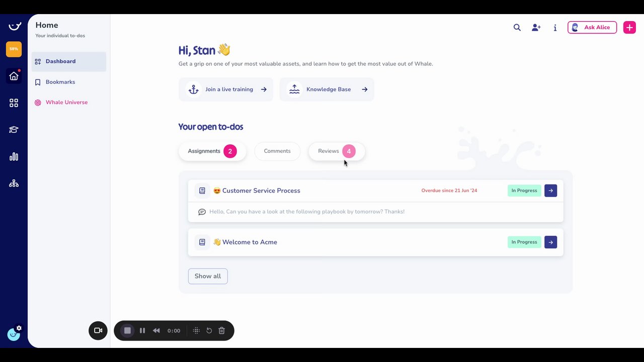The image size is (644, 362).
Task: Open the Knowledge Base card
Action: click(x=327, y=89)
